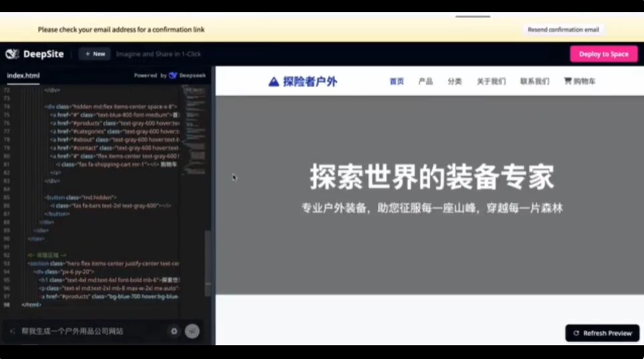Click the 探险者户外 mountain logo icon
This screenshot has height=359, width=644.
[274, 82]
